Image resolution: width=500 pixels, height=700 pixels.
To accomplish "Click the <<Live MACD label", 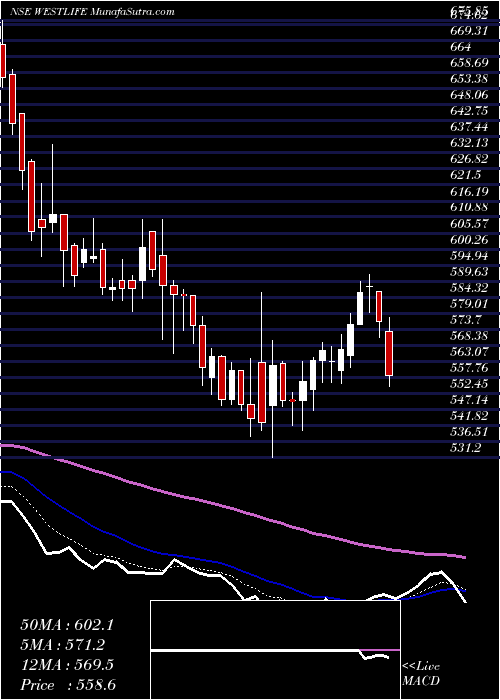I will [x=421, y=674].
